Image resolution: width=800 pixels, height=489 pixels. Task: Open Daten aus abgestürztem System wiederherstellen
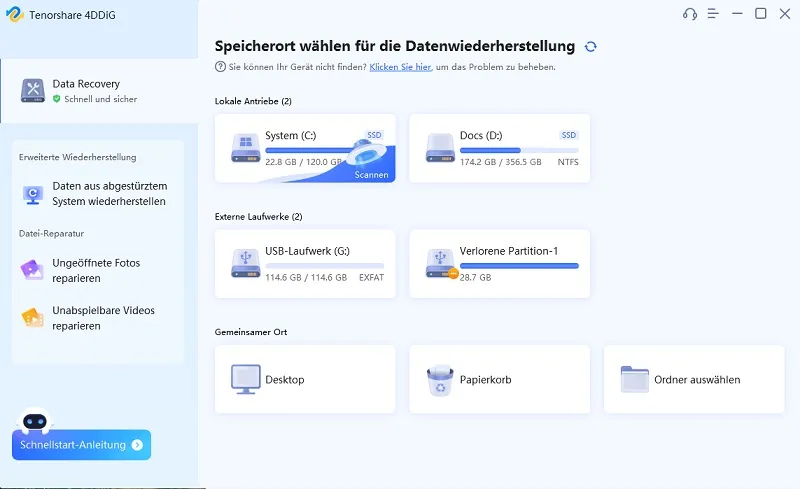pyautogui.click(x=98, y=193)
